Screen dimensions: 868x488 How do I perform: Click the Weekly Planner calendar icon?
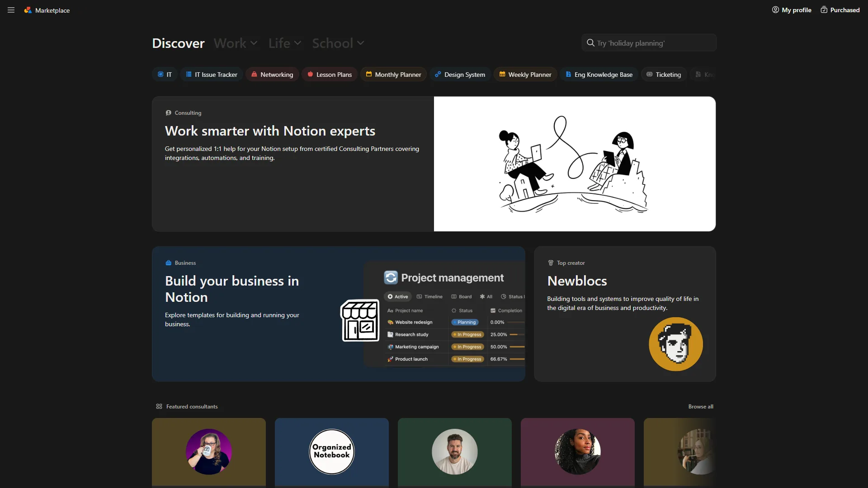502,75
